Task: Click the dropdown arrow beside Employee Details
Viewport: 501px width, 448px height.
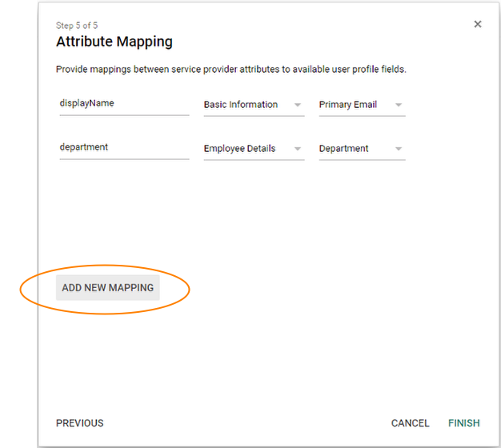Action: tap(298, 149)
